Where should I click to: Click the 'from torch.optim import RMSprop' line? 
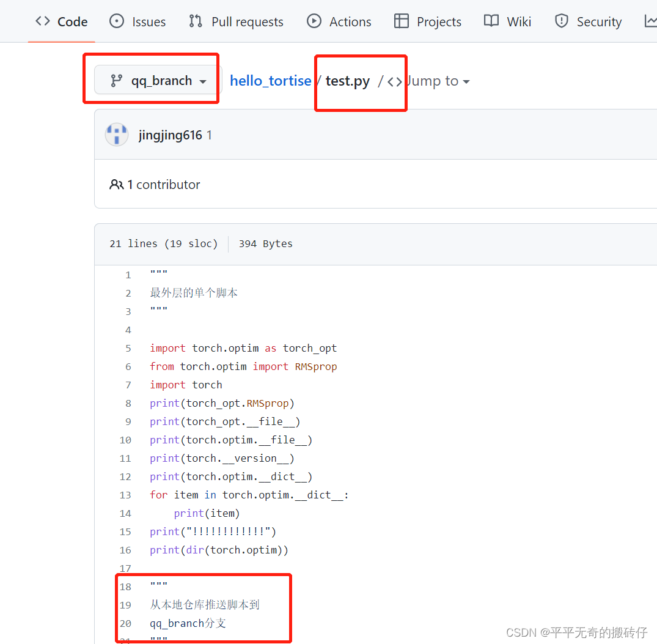click(243, 367)
